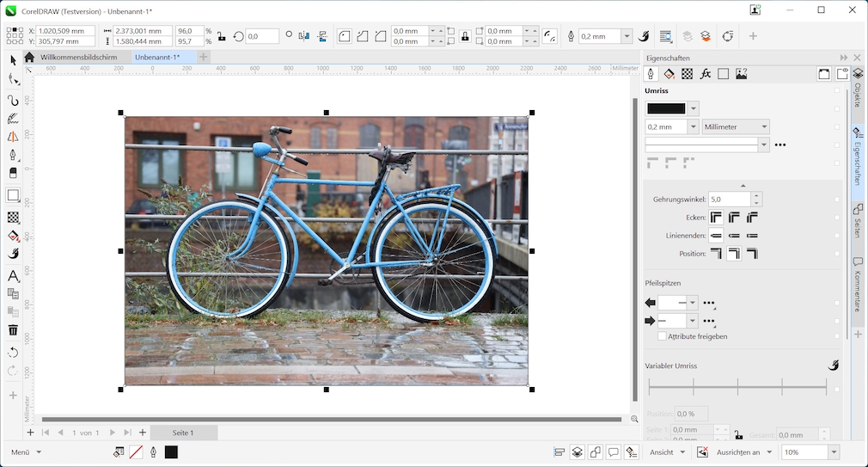Viewport: 868px width, 467px height.
Task: Select the Transparency checkerboard tool in toolbox
Action: 13,217
